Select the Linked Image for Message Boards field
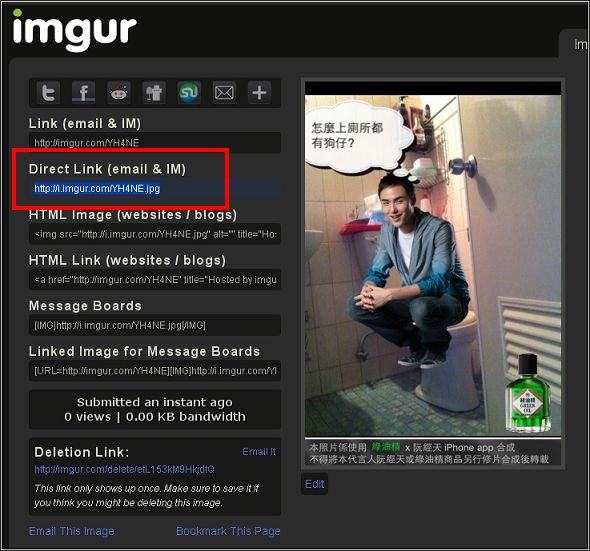The height and width of the screenshot is (551, 590). [155, 371]
